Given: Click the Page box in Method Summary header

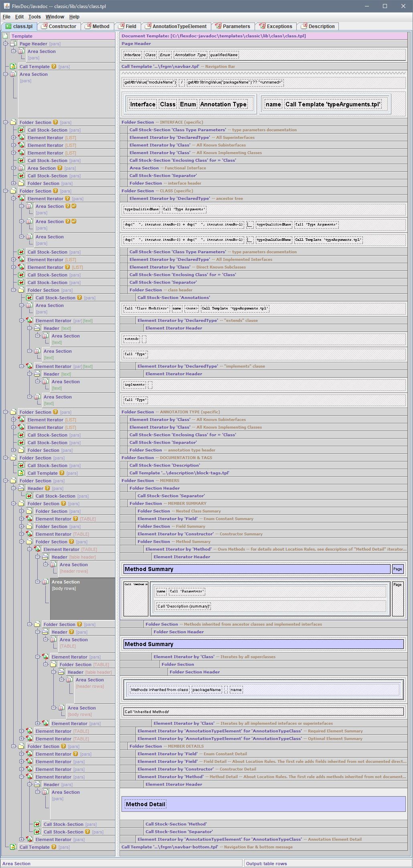Looking at the screenshot, I should pos(397,569).
